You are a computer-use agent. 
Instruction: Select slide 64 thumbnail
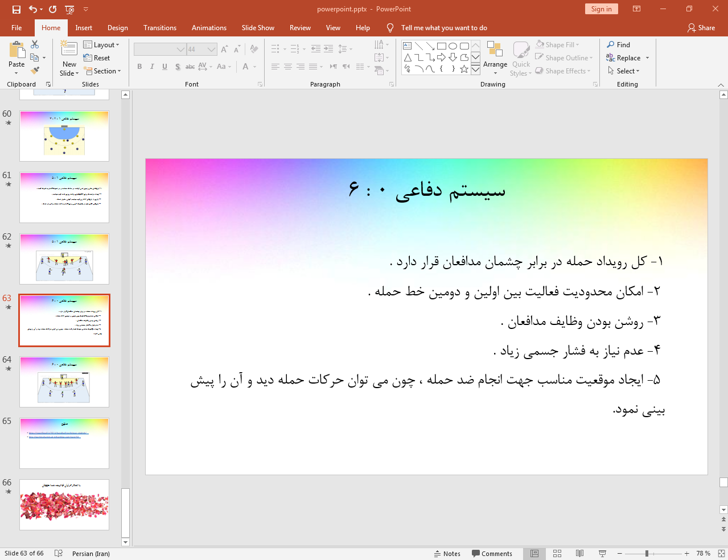64,382
